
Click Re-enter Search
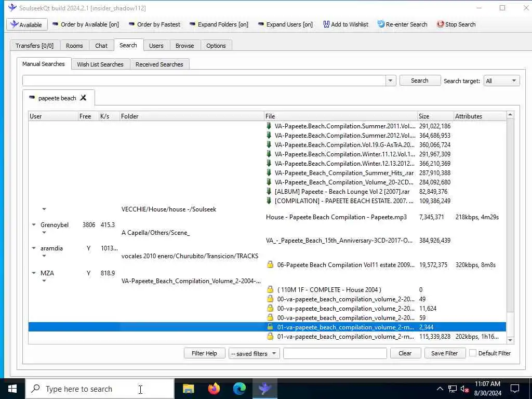[403, 24]
